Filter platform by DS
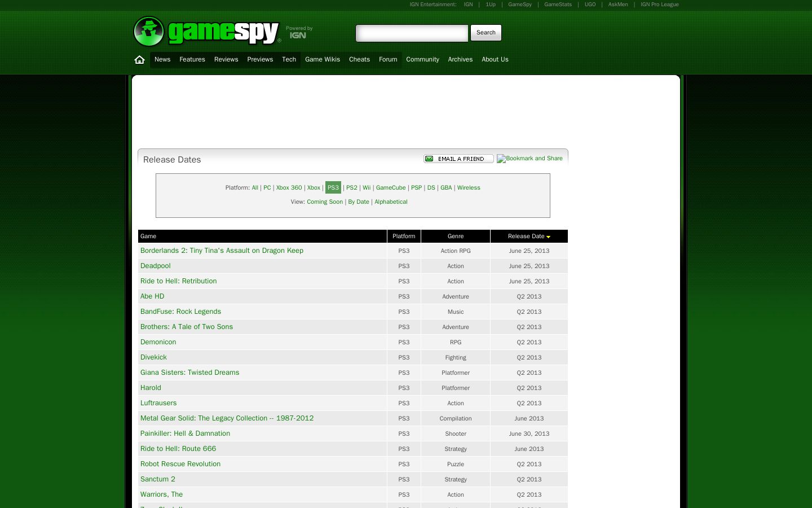The image size is (812, 508). [431, 188]
